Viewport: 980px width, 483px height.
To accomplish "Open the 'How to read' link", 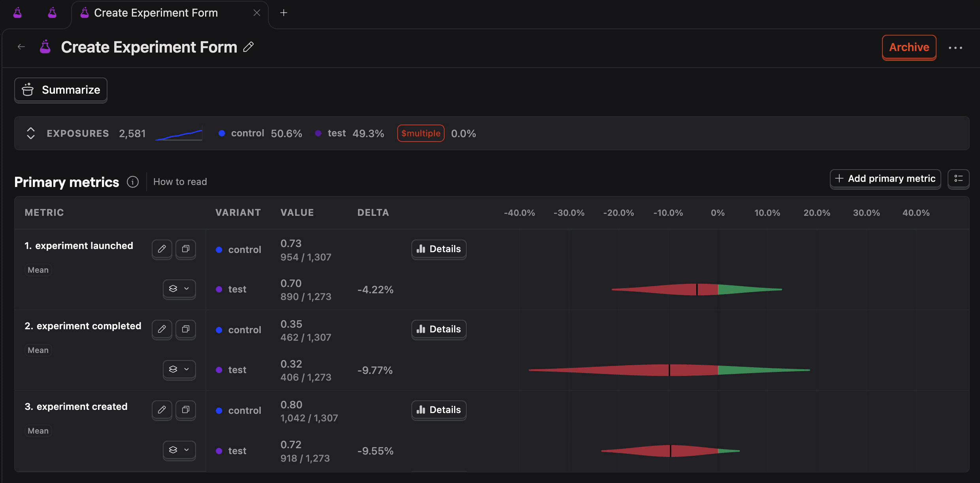I will tap(180, 182).
